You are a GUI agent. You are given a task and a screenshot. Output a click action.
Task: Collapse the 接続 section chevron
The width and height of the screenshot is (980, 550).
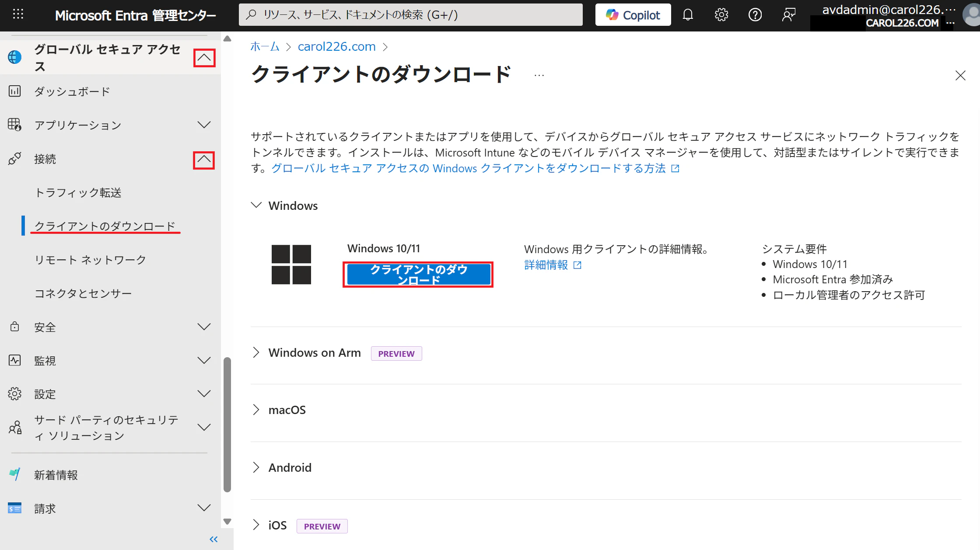coord(204,160)
